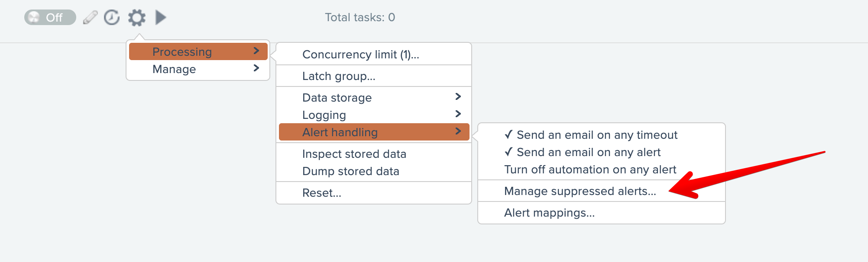The height and width of the screenshot is (262, 868).
Task: Enable Turn off automation on any alert
Action: (590, 169)
